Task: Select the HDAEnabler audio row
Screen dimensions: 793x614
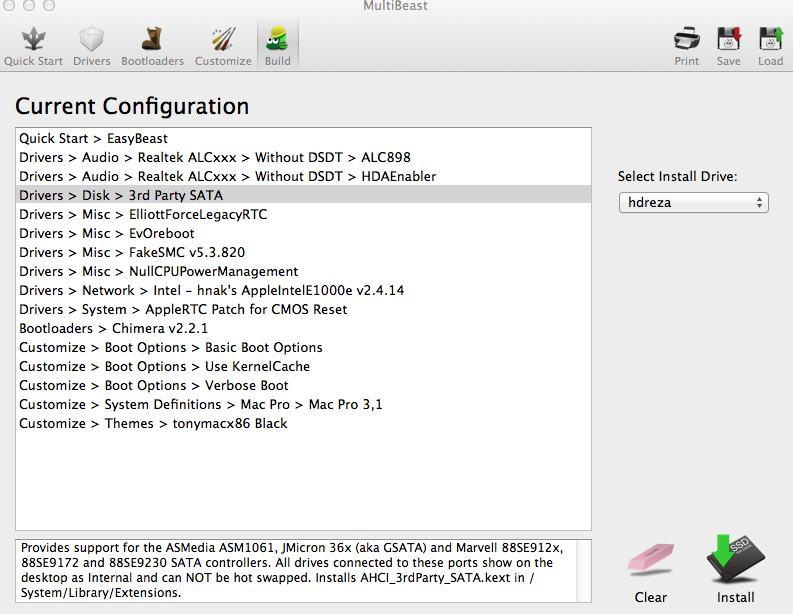Action: click(x=303, y=177)
